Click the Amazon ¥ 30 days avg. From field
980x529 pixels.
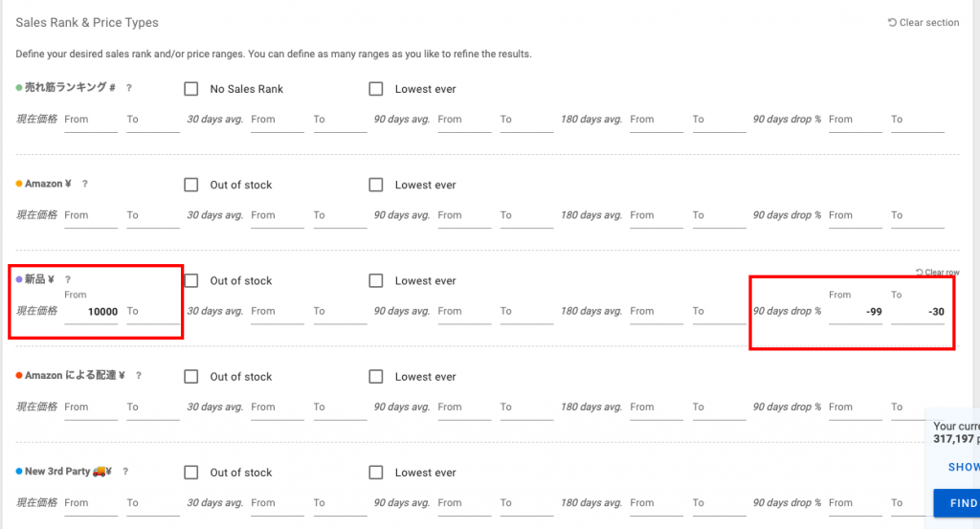click(278, 215)
